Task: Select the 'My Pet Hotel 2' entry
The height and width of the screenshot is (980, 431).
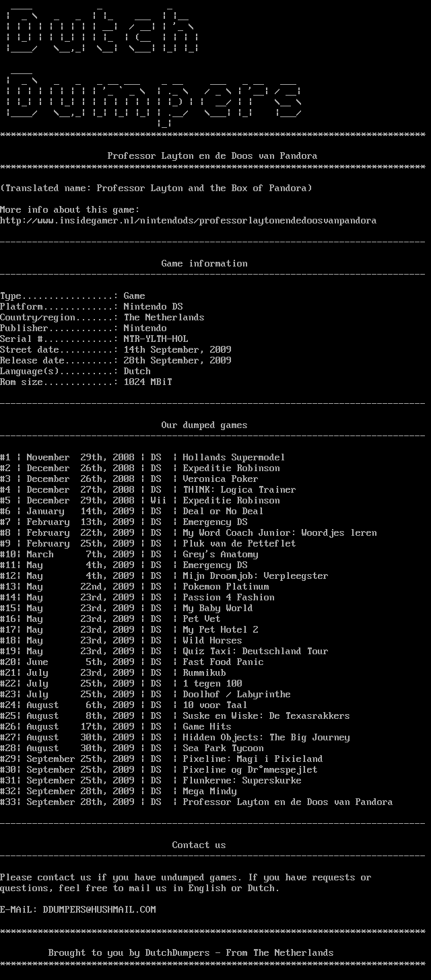Action: coord(220,630)
